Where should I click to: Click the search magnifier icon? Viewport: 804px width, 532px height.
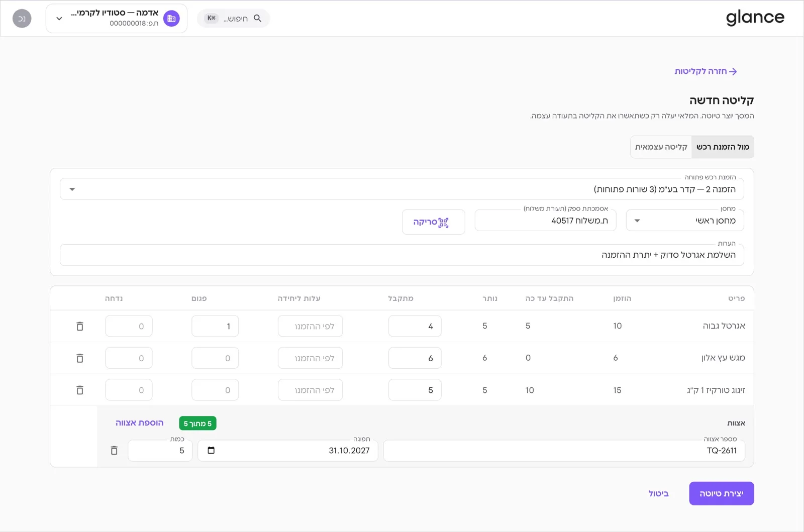coord(257,18)
